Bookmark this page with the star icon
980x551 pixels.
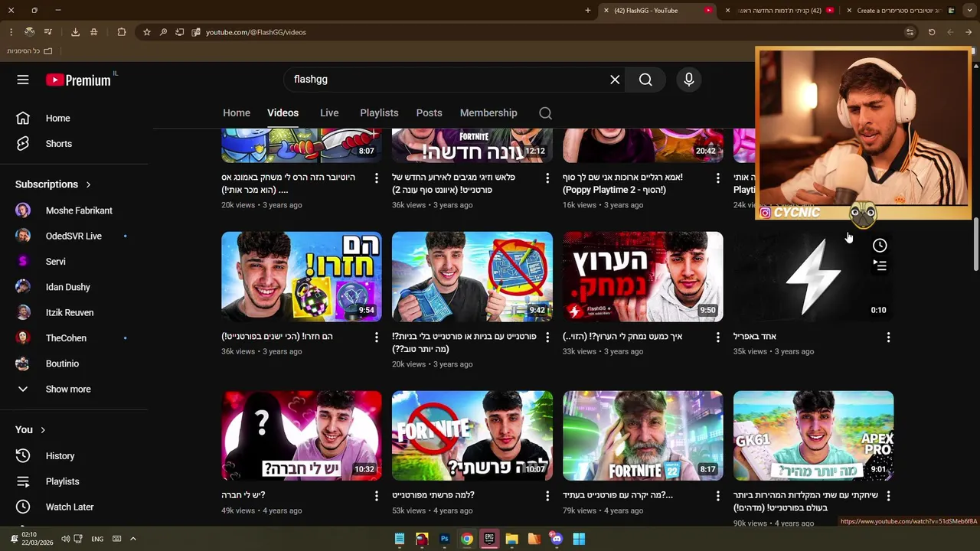pyautogui.click(x=147, y=32)
